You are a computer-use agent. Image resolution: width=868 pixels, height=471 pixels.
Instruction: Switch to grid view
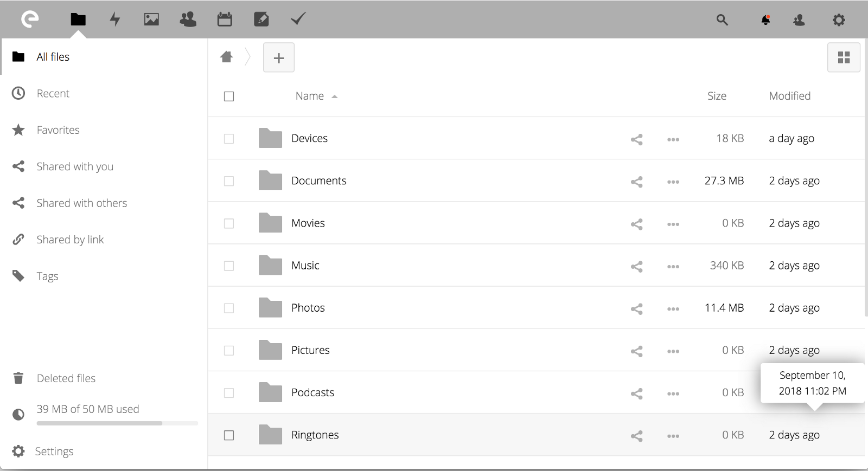tap(844, 57)
